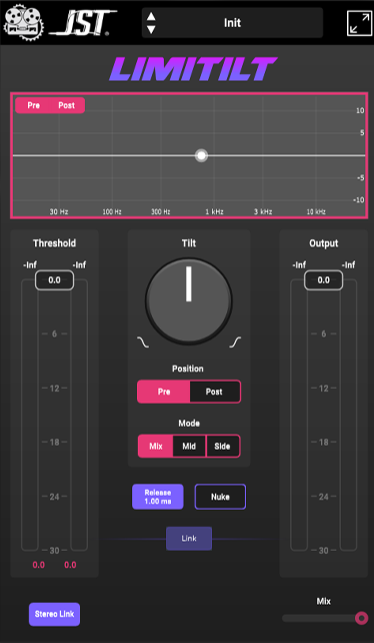
Task: Click the low-tilt curve icon left of knob
Action: 143,342
